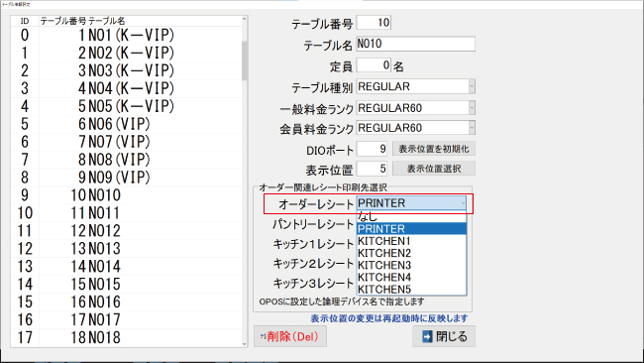
Task: Click into the DIOポート field
Action: point(373,149)
